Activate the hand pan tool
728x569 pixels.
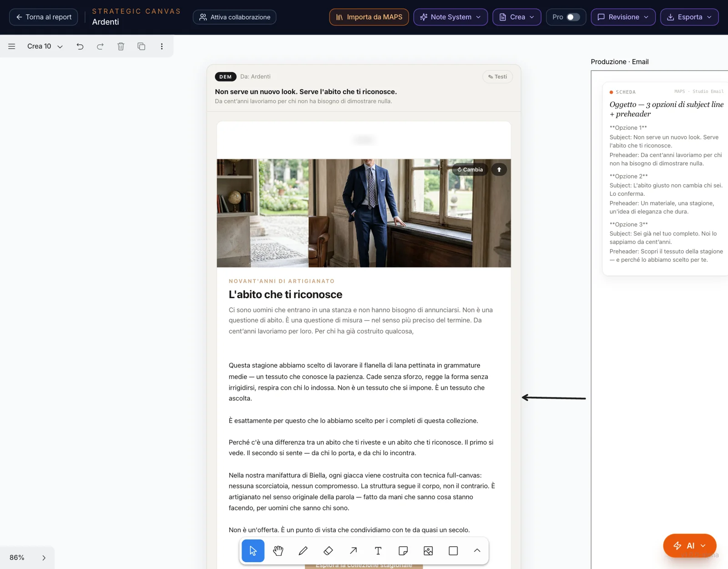coord(278,551)
